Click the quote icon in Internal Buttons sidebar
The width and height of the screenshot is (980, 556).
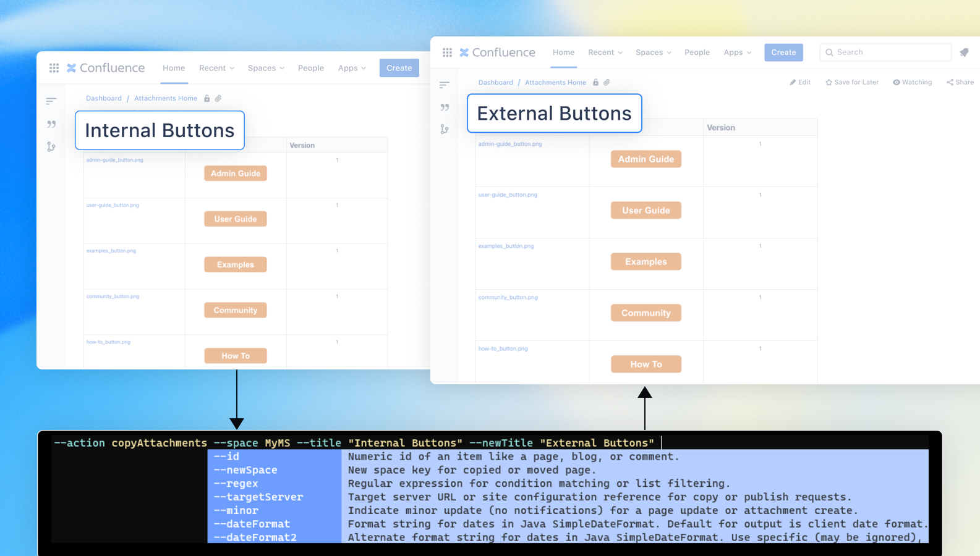51,124
